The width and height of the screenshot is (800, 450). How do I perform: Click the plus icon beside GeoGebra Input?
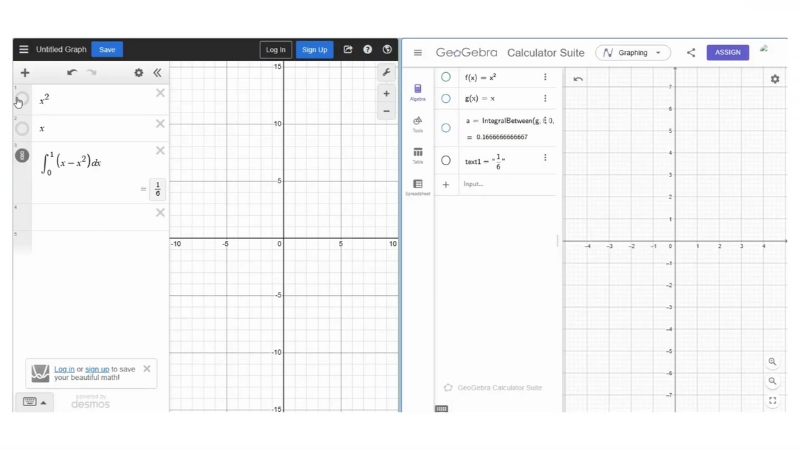[445, 185]
